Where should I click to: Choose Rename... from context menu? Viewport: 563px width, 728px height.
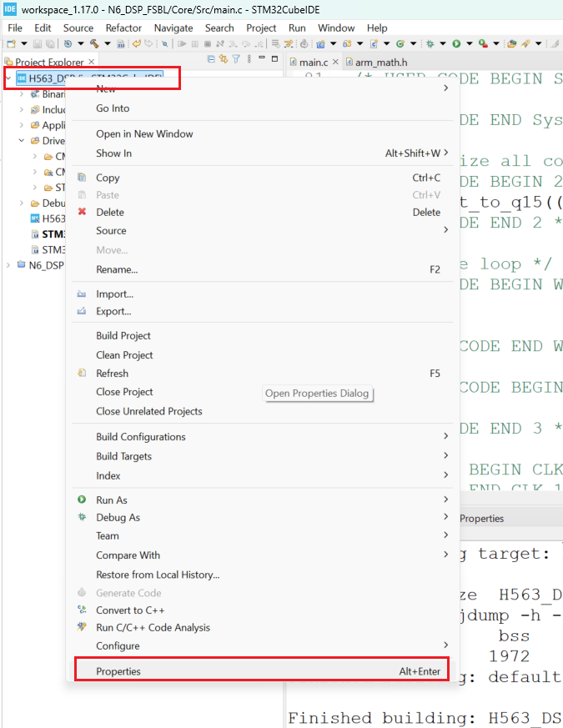pyautogui.click(x=262, y=269)
